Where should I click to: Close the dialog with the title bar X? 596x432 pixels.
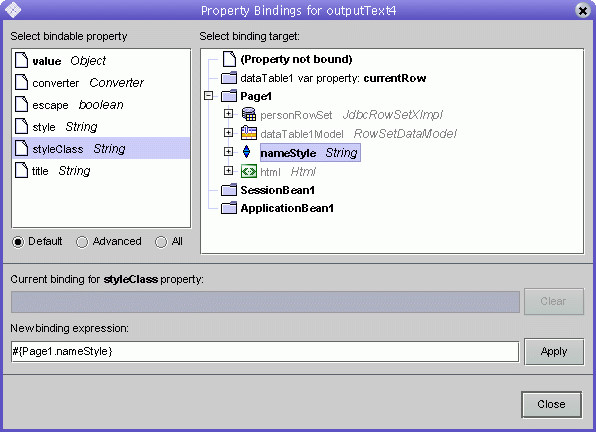(x=582, y=10)
